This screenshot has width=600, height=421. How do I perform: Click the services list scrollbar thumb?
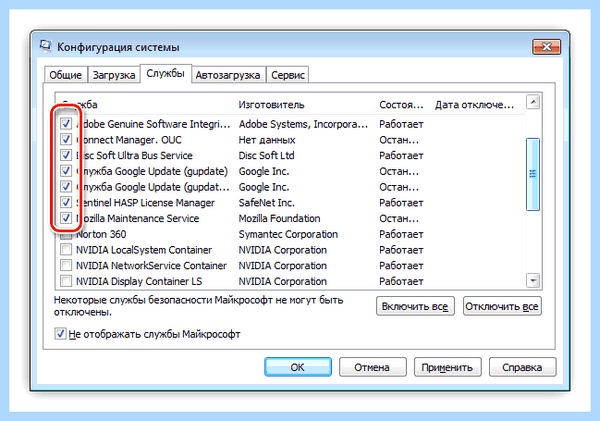coord(533,174)
